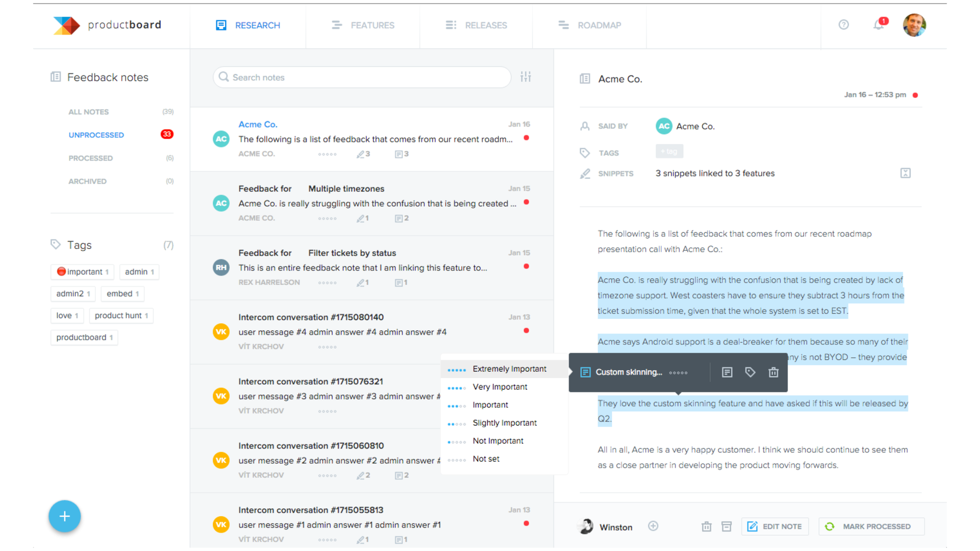Click the notifications bell icon

point(879,25)
